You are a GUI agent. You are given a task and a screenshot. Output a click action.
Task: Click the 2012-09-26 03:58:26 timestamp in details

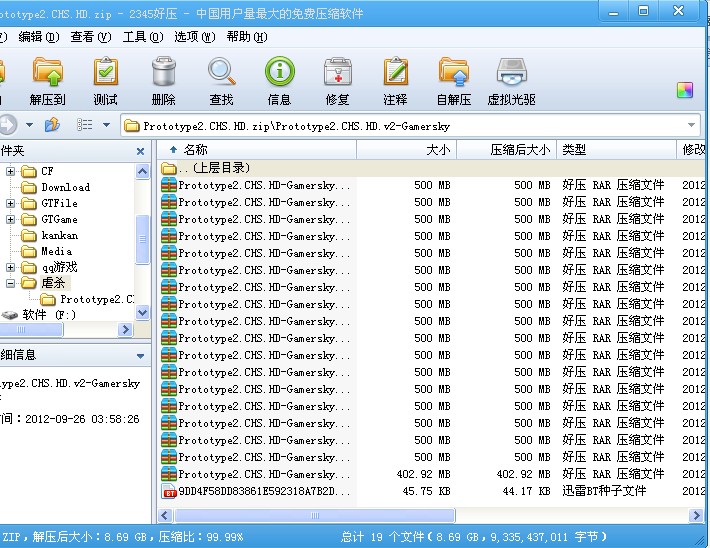[82, 419]
